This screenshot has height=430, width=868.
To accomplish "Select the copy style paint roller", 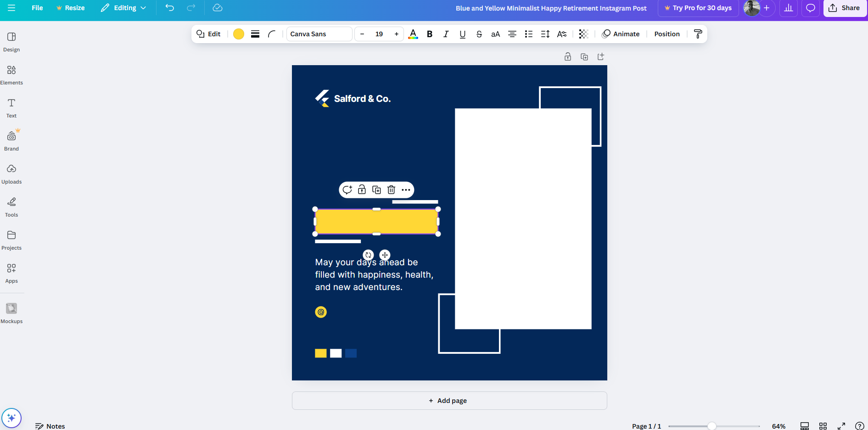I will pyautogui.click(x=698, y=34).
